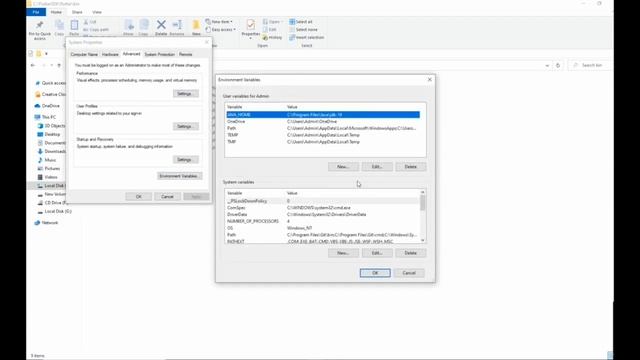Image resolution: width=640 pixels, height=360 pixels.
Task: Open Music folder in sidebar
Action: 47,160
